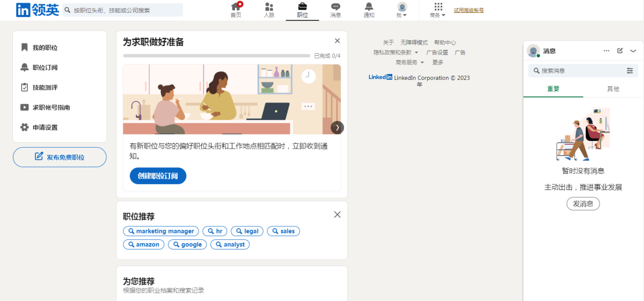Expand 隐私政策和条款 footer dropdown
Image resolution: width=644 pixels, height=301 pixels.
coord(396,53)
